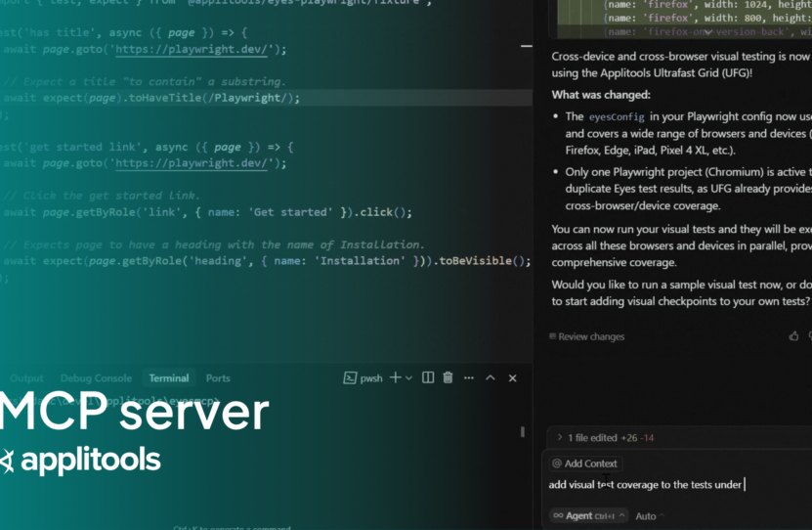Viewport: 812px width, 530px height.
Task: Kill the terminal with trash icon
Action: [x=448, y=377]
